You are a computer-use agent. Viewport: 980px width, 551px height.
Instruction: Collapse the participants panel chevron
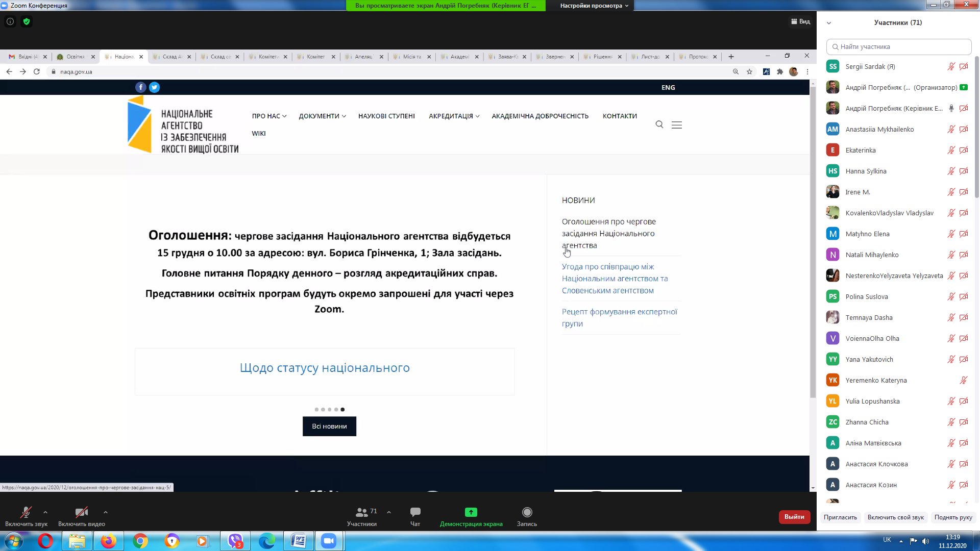(829, 23)
